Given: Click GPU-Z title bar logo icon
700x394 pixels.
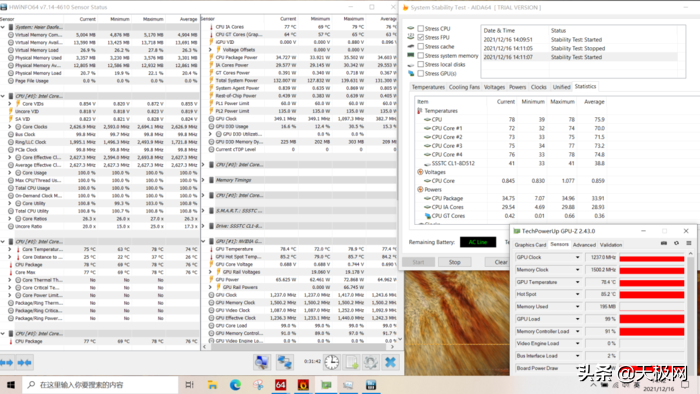Looking at the screenshot, I should click(517, 231).
